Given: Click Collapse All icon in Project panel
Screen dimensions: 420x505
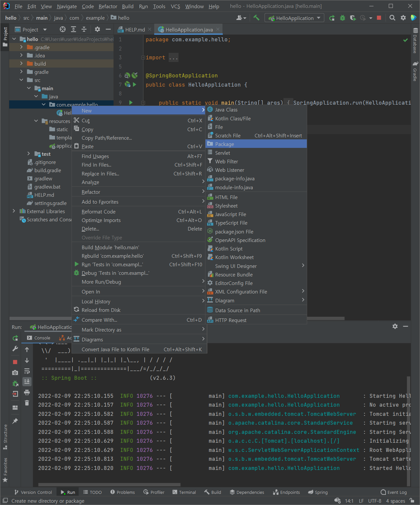Looking at the screenshot, I should [x=84, y=30].
